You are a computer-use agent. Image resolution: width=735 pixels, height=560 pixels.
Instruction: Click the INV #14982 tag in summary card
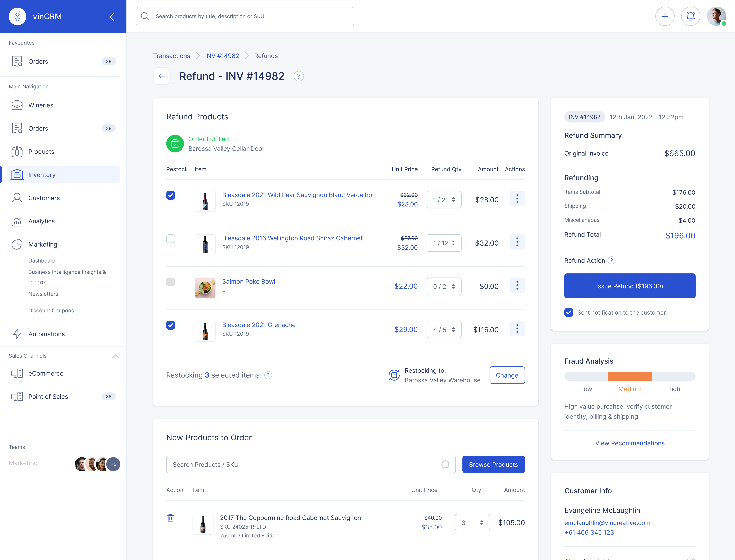(584, 117)
